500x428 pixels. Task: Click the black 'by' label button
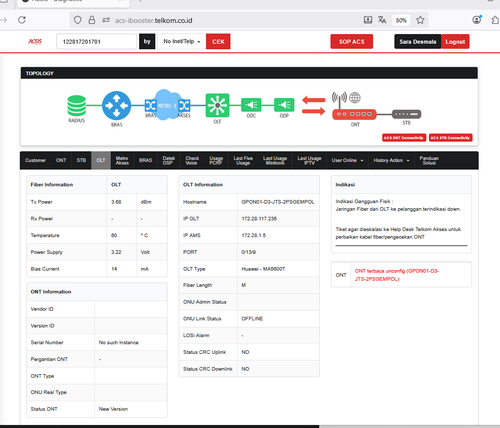[x=147, y=42]
